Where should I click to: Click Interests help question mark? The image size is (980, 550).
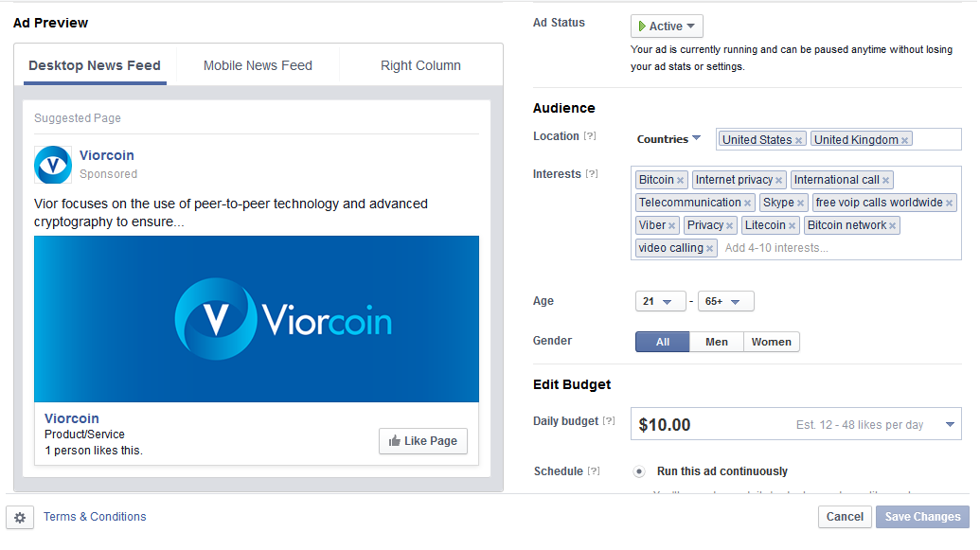click(591, 174)
